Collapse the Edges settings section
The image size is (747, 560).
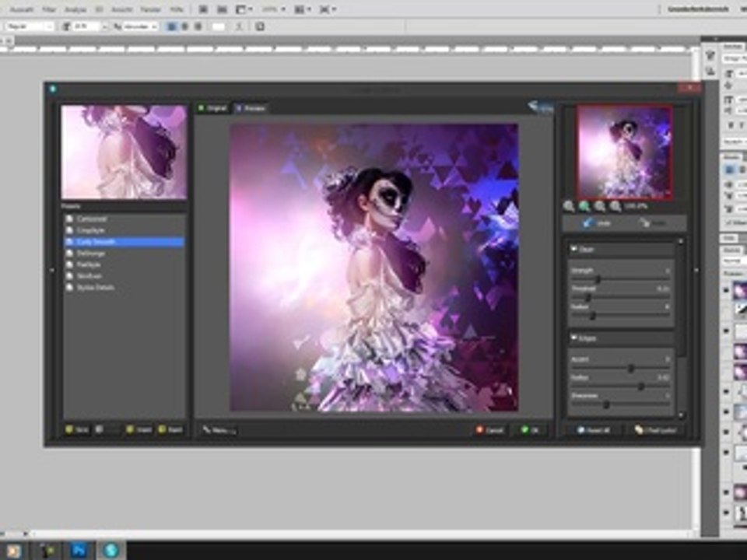(574, 338)
